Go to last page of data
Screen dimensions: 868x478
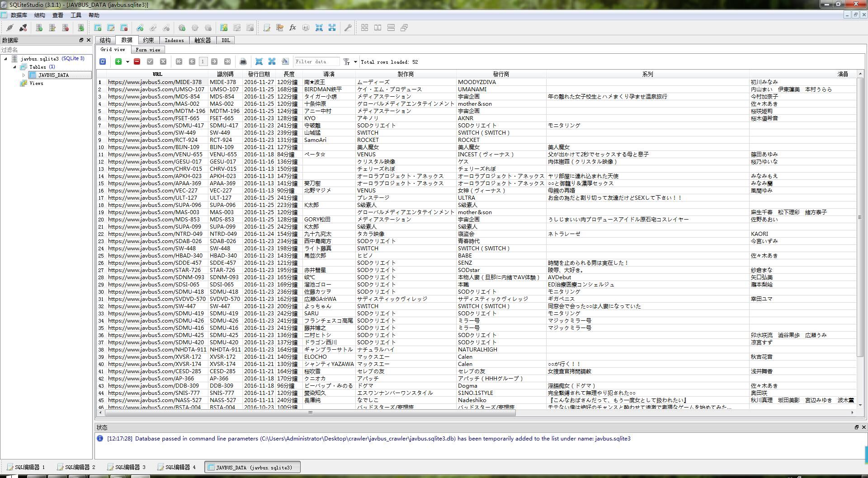point(227,61)
